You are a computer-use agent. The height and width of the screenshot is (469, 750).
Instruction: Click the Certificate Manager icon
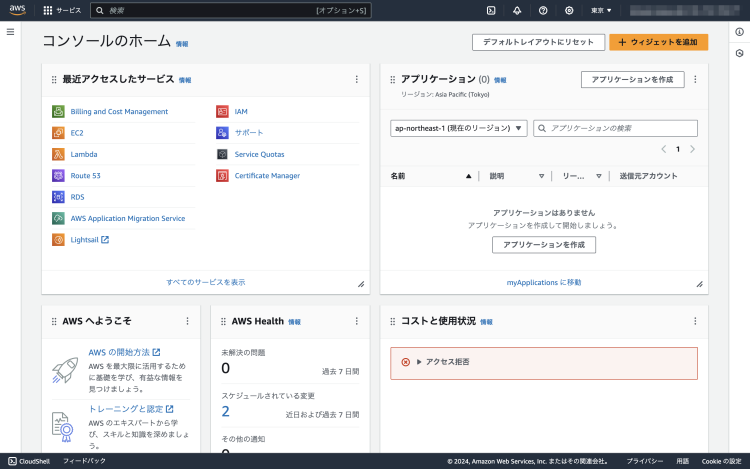[x=222, y=175]
